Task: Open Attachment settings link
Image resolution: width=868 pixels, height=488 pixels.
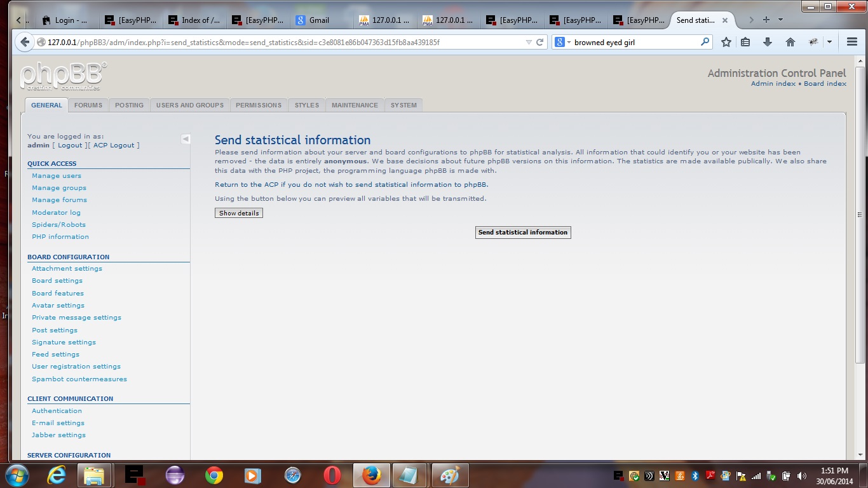Action: click(67, 269)
